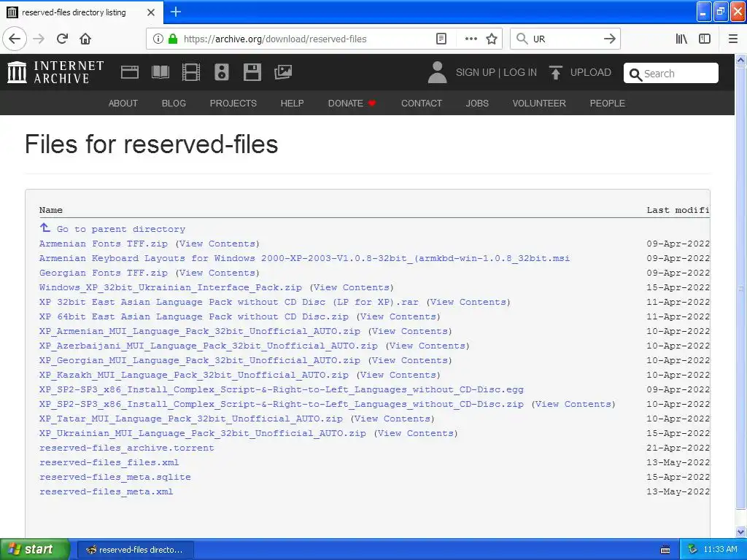Click the browser address bar URL
The image size is (747, 560).
tap(275, 39)
